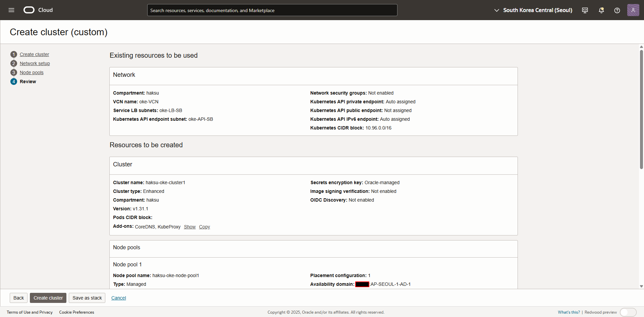The image size is (644, 317).
Task: Click Secrets encryption key Oracle-managed value
Action: click(x=382, y=182)
